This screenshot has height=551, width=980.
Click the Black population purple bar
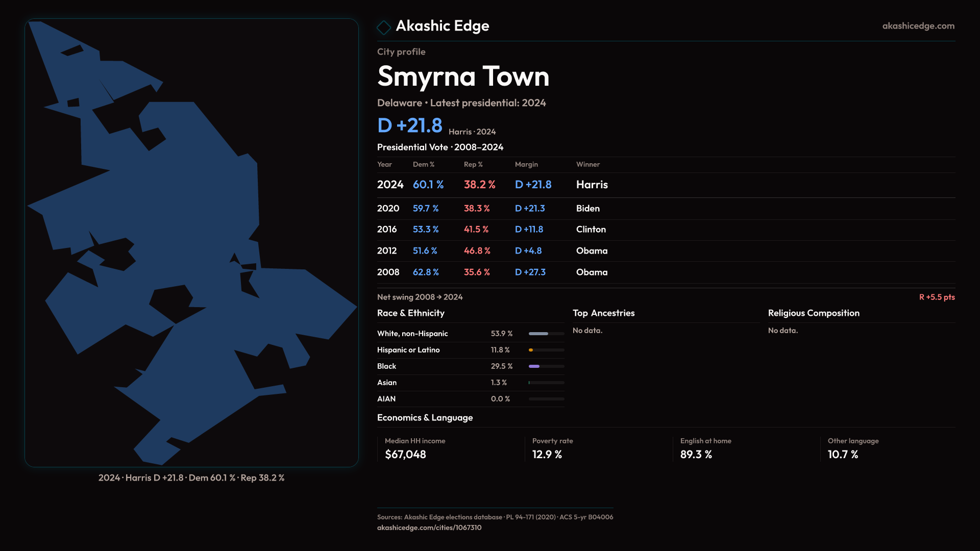(535, 366)
